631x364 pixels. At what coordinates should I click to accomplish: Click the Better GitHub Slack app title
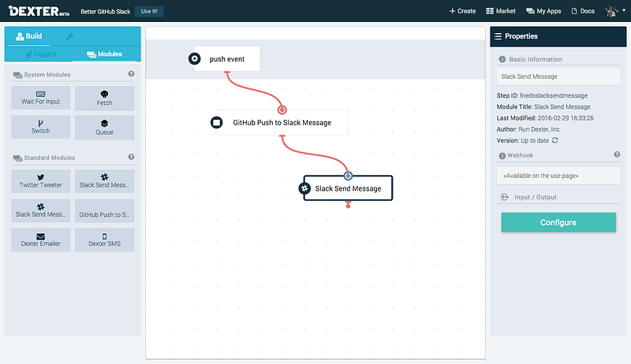106,12
